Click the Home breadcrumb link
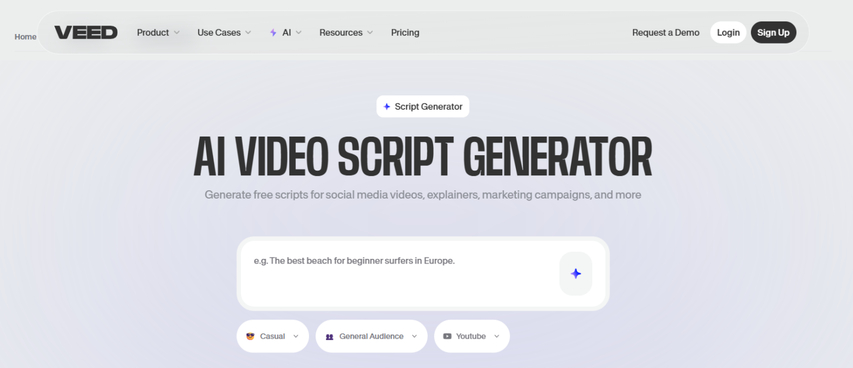 point(26,37)
